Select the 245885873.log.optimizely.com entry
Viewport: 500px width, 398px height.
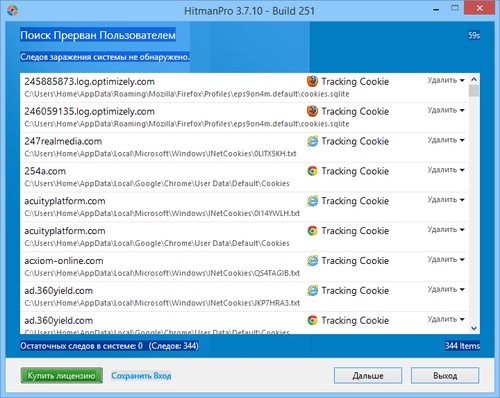coord(244,88)
